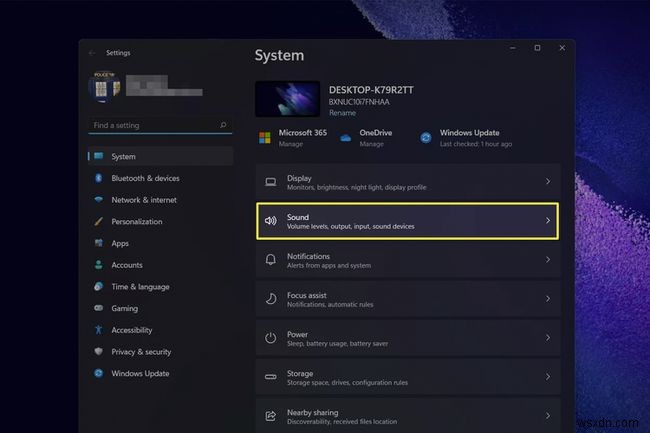Expand the Notifications row chevron
Viewport: 650px width, 433px height.
(x=548, y=260)
